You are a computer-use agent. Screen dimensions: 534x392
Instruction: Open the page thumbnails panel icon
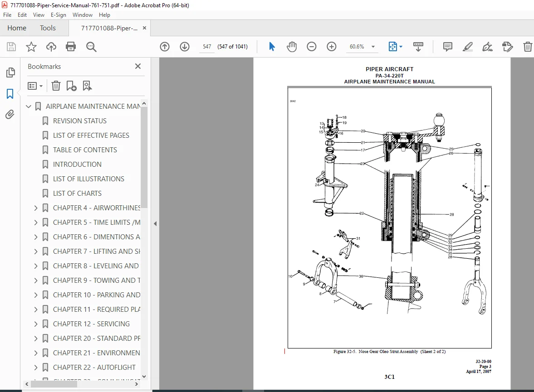(10, 73)
